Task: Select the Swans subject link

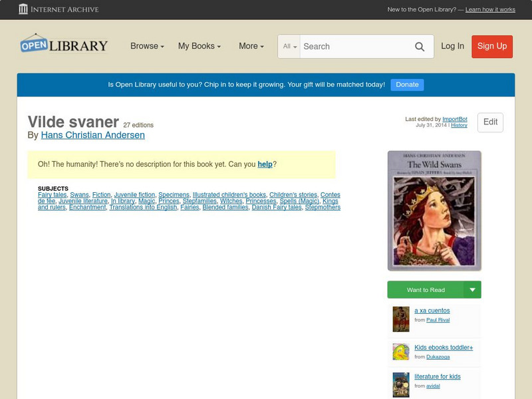Action: pos(79,195)
